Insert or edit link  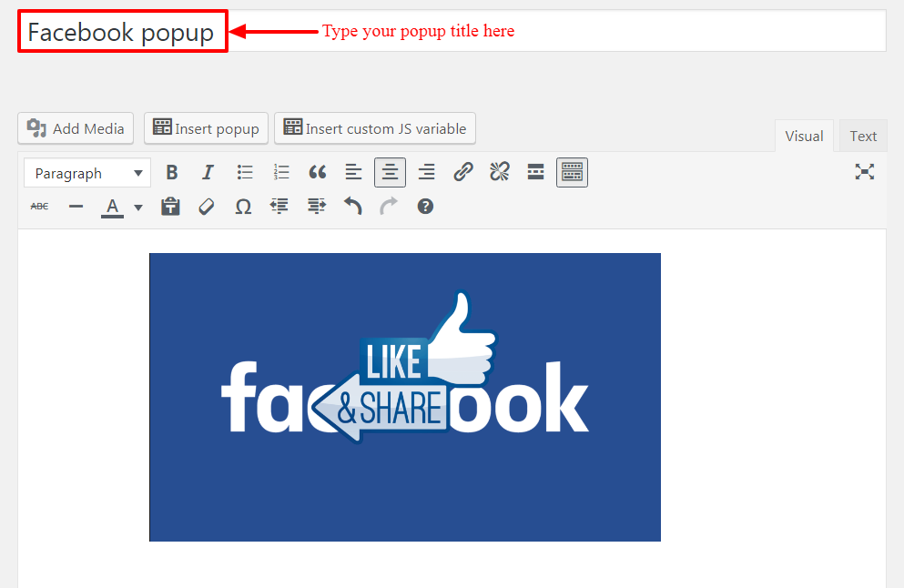click(x=463, y=172)
